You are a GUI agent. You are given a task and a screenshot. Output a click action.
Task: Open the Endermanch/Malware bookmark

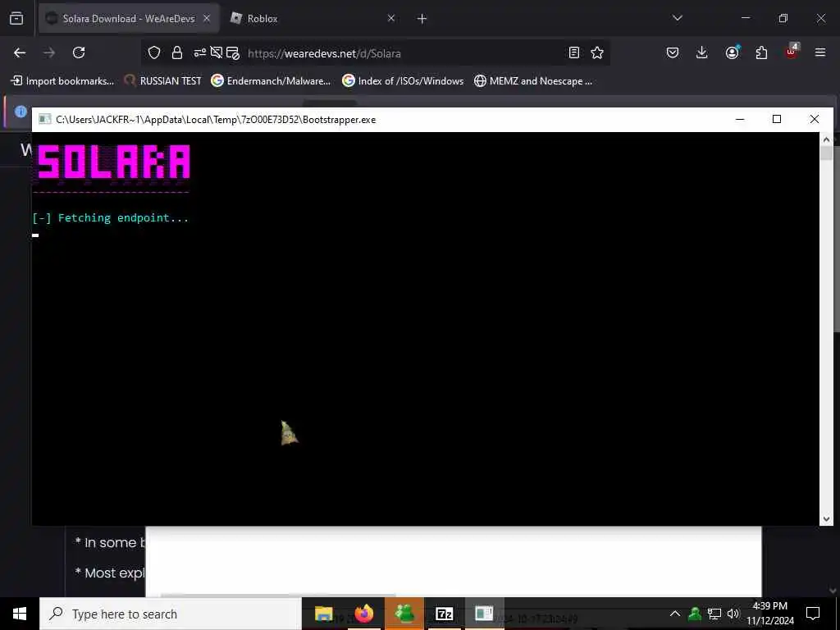271,81
